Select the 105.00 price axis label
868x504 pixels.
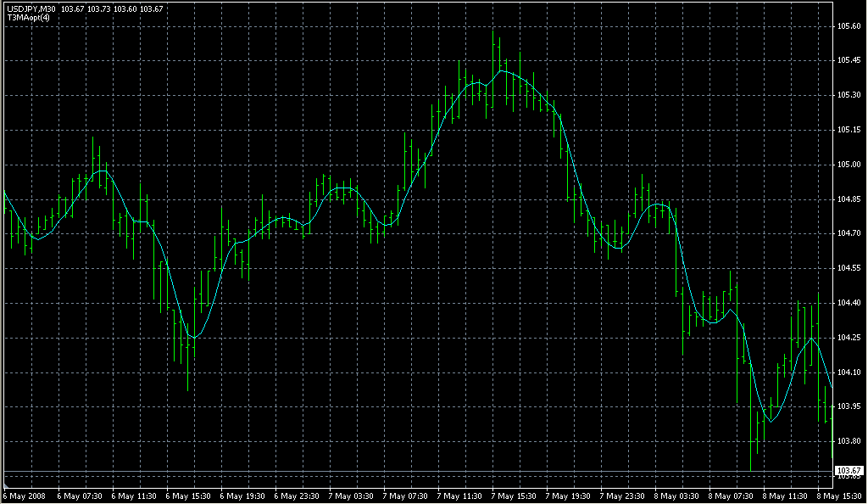tap(849, 165)
